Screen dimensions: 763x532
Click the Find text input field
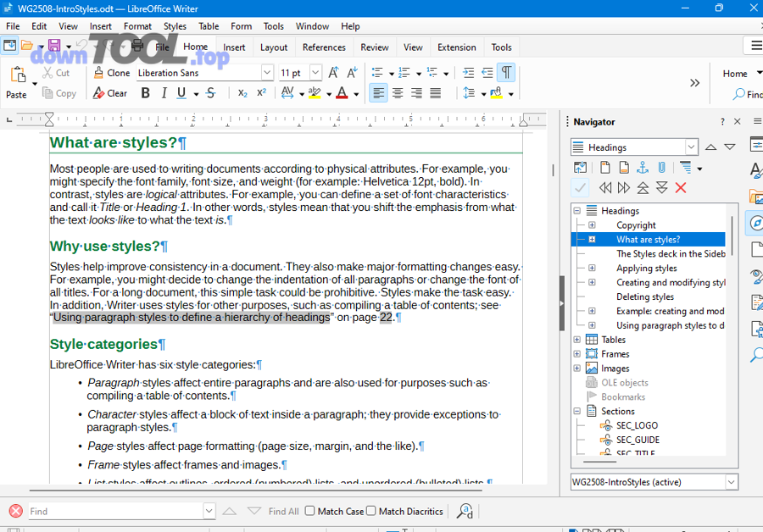116,511
